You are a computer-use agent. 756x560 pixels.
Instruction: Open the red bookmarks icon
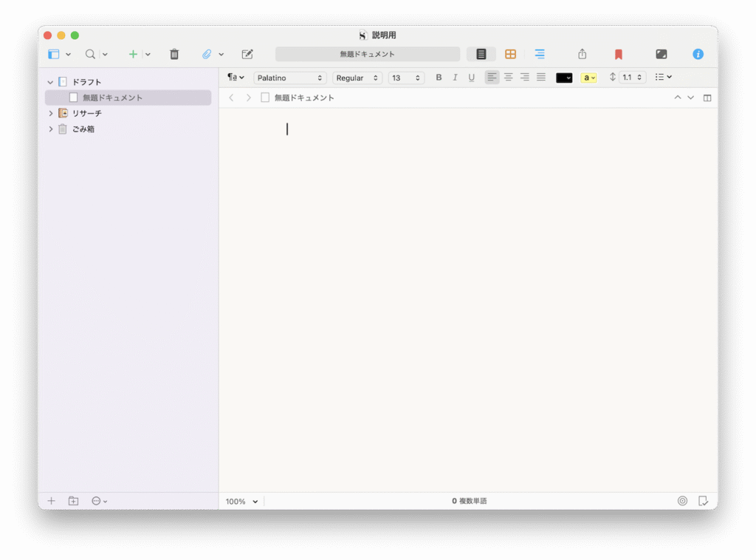[619, 54]
